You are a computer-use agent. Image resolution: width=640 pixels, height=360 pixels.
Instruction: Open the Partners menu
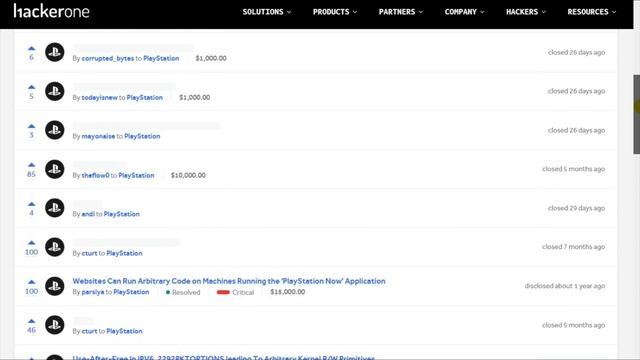(x=401, y=12)
